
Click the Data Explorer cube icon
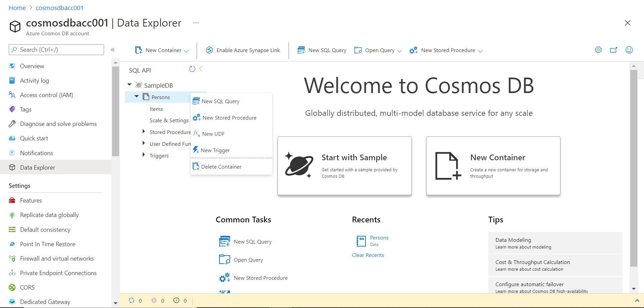pos(12,167)
